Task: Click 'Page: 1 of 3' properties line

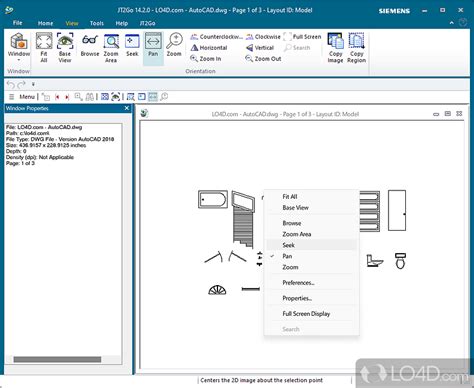Action: pyautogui.click(x=20, y=163)
